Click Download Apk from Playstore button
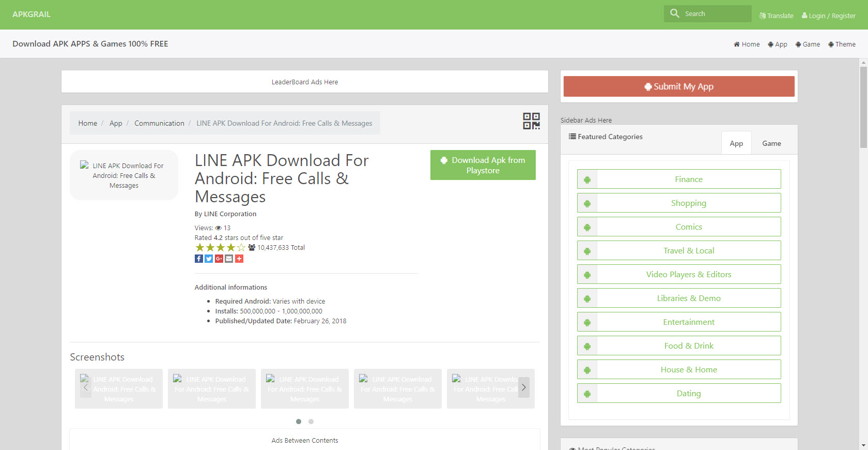Image resolution: width=868 pixels, height=450 pixels. 483,165
